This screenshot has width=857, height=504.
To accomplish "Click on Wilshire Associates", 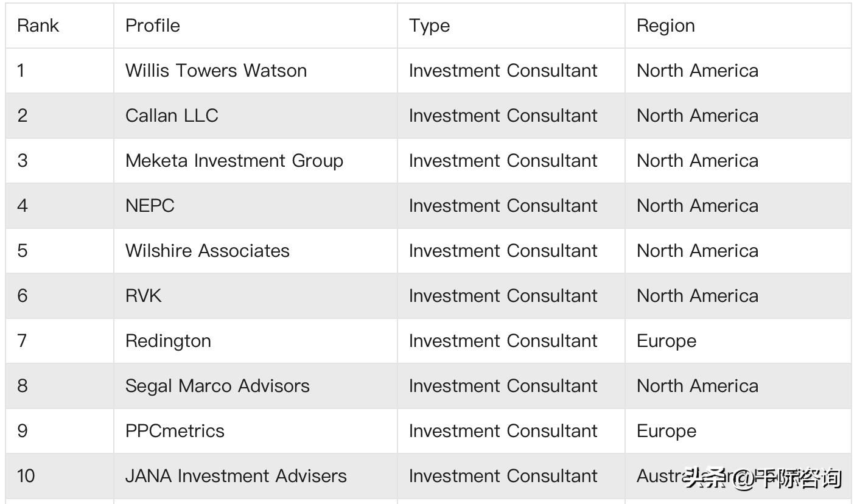I will pyautogui.click(x=208, y=251).
